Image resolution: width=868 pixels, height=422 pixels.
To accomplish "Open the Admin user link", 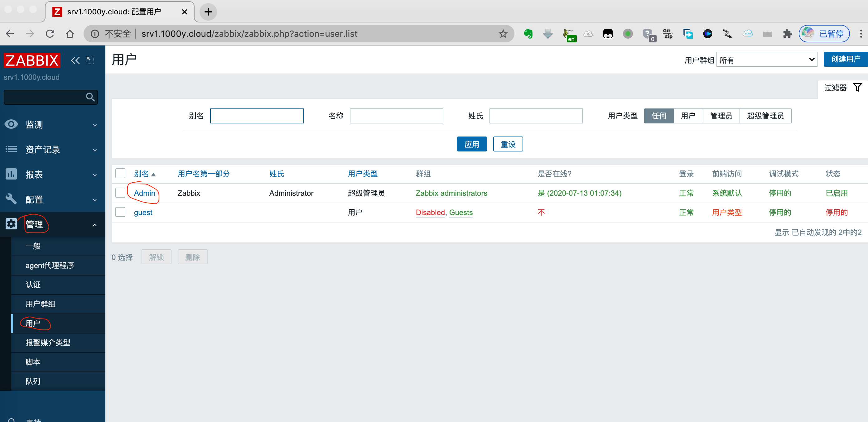I will (144, 193).
